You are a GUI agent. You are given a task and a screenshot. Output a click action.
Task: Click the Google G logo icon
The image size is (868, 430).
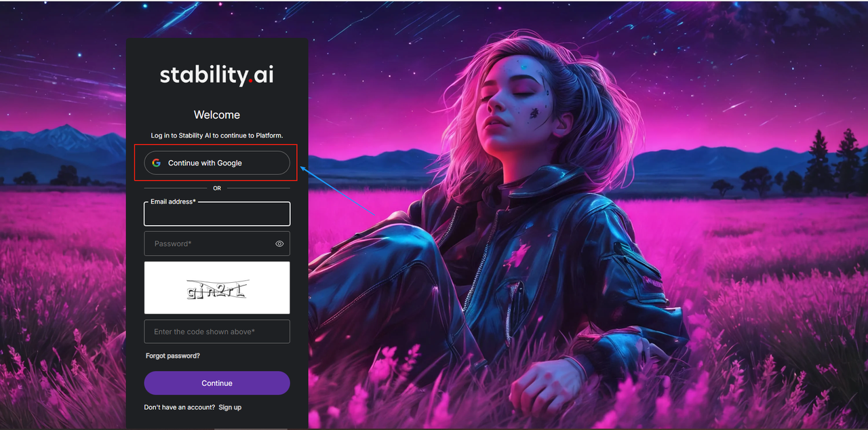click(157, 163)
